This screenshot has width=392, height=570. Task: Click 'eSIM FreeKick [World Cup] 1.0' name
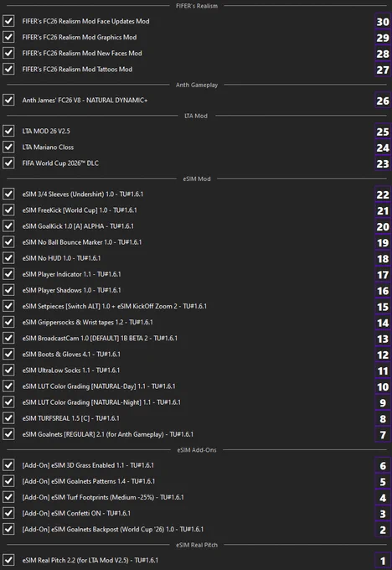coord(64,210)
